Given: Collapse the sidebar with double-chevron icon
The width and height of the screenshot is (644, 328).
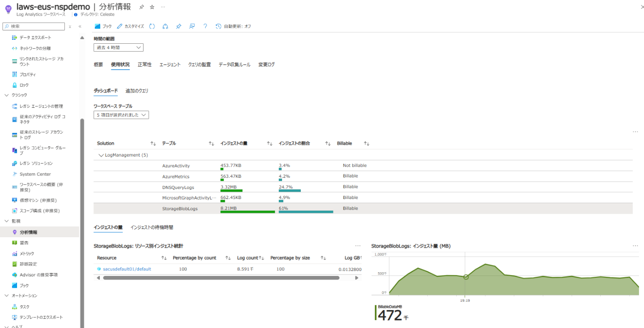Looking at the screenshot, I should 80,26.
